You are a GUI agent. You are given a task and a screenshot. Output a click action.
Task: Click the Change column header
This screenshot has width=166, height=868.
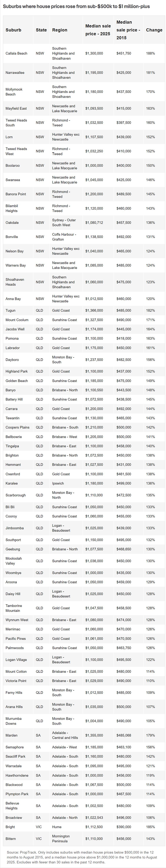[x=154, y=30]
